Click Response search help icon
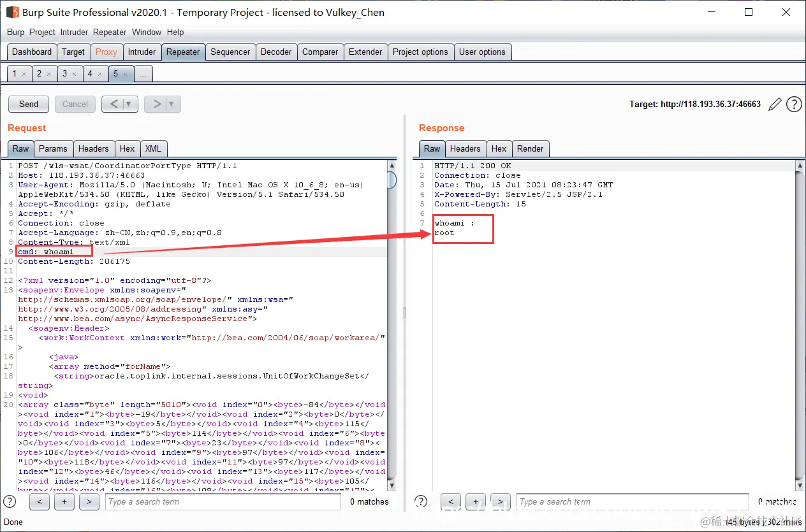 (x=421, y=501)
